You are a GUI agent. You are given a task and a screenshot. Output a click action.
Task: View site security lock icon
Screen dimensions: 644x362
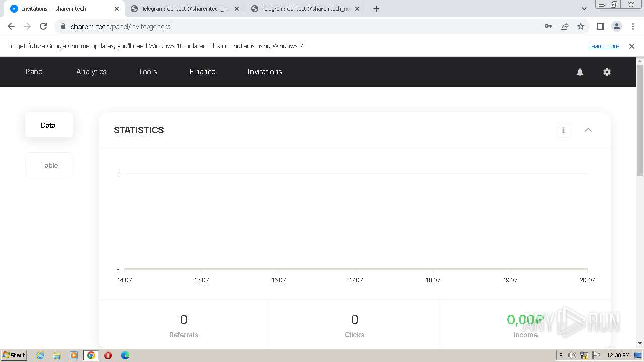(63, 26)
